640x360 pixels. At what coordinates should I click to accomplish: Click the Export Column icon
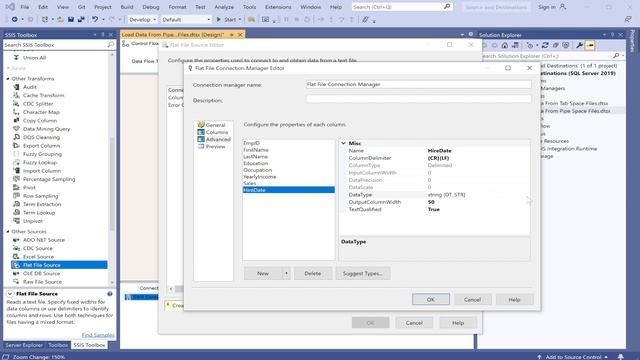pos(16,145)
